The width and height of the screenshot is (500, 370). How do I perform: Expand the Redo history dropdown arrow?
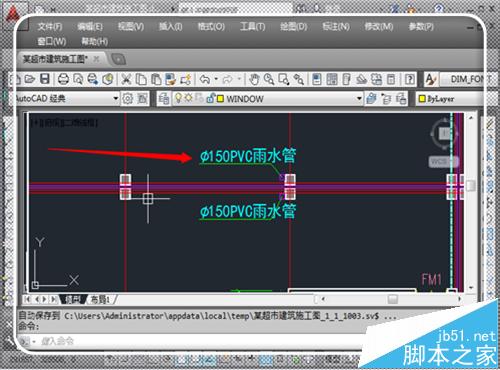[239, 79]
